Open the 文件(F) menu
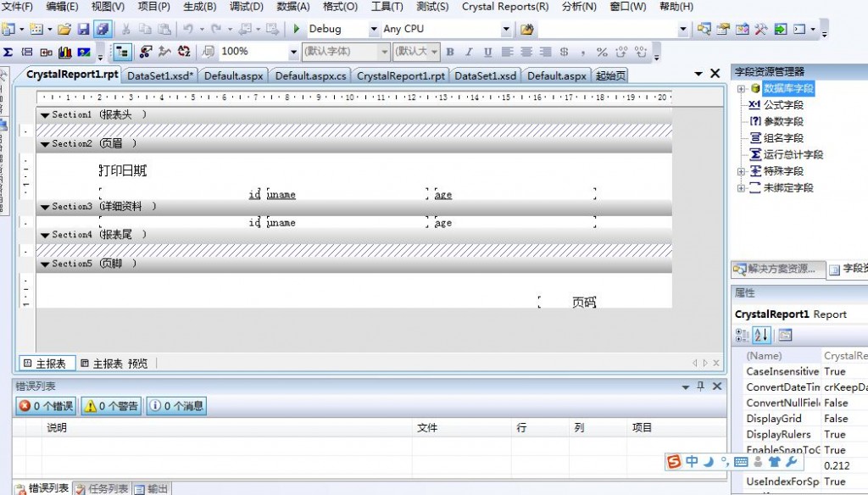Image resolution: width=868 pixels, height=495 pixels. pyautogui.click(x=17, y=7)
